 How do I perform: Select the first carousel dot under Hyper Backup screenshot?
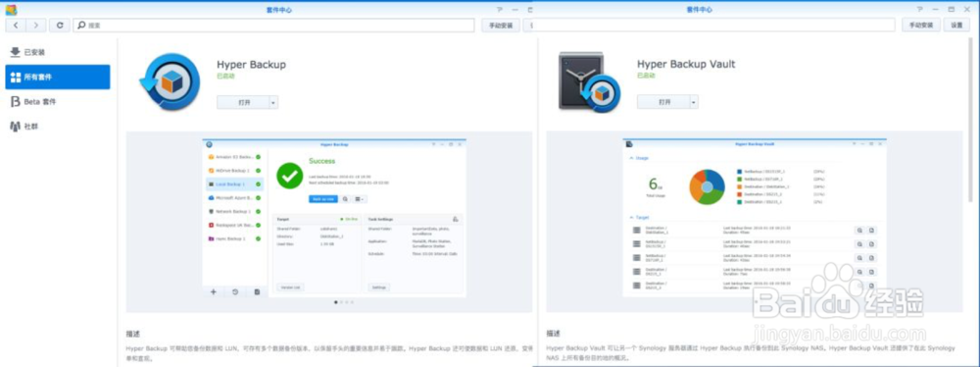336,302
